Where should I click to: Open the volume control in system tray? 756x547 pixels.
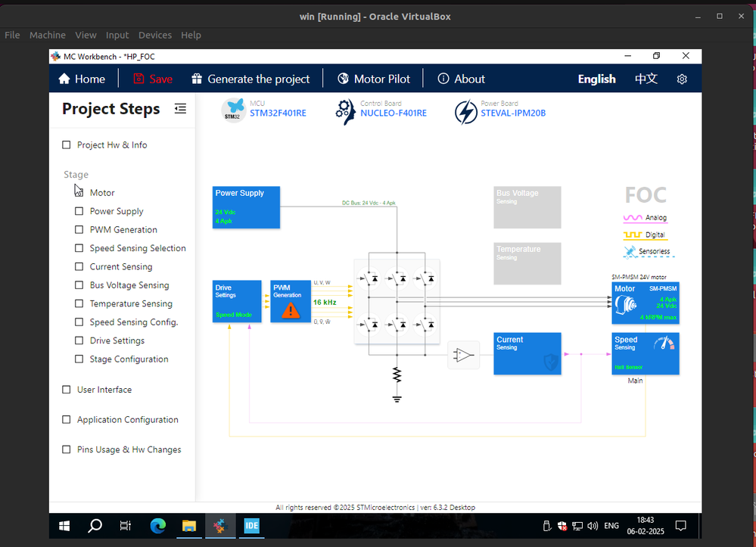tap(593, 526)
